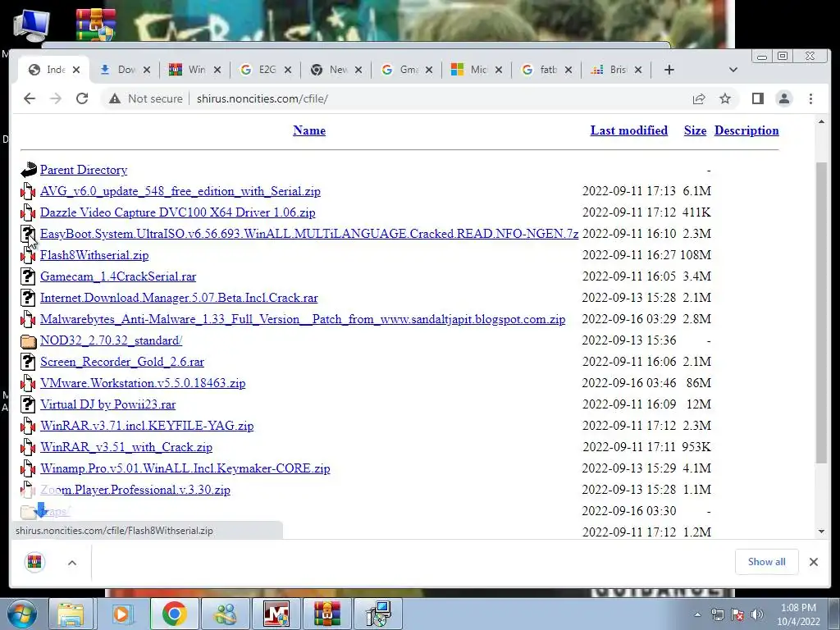Click the AVG compressed-file icon
Image resolution: width=840 pixels, height=630 pixels.
pyautogui.click(x=28, y=191)
